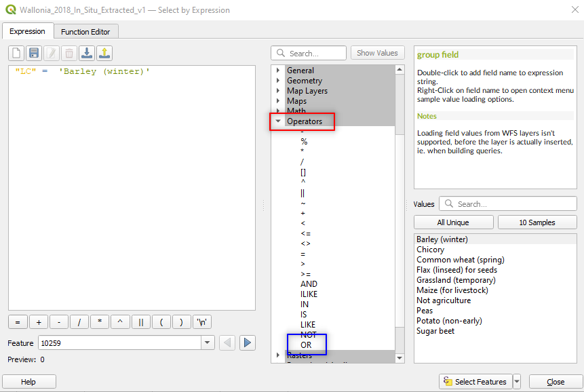Insert power operator with the ^ button
The width and height of the screenshot is (584, 392).
(x=120, y=322)
